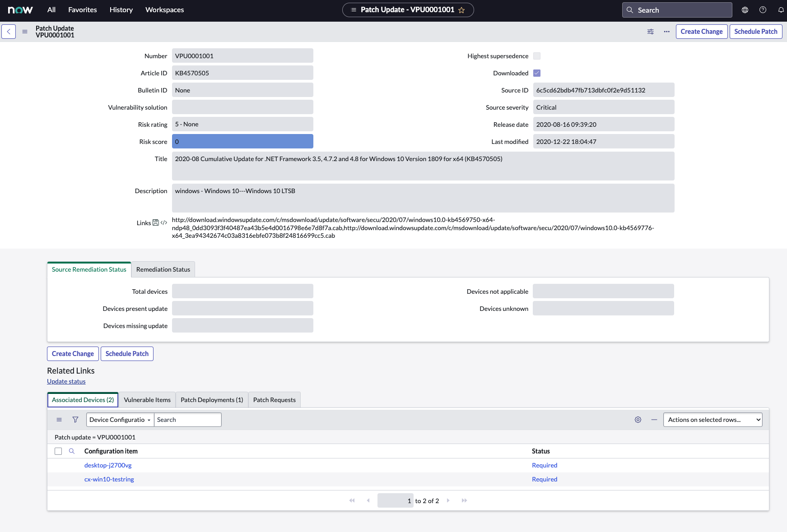Open the help question mark icon
The height and width of the screenshot is (532, 787).
click(x=763, y=10)
